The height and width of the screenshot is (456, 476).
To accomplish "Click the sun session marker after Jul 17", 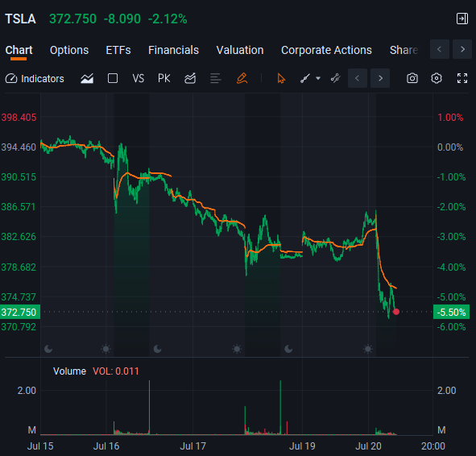I will 237,349.
